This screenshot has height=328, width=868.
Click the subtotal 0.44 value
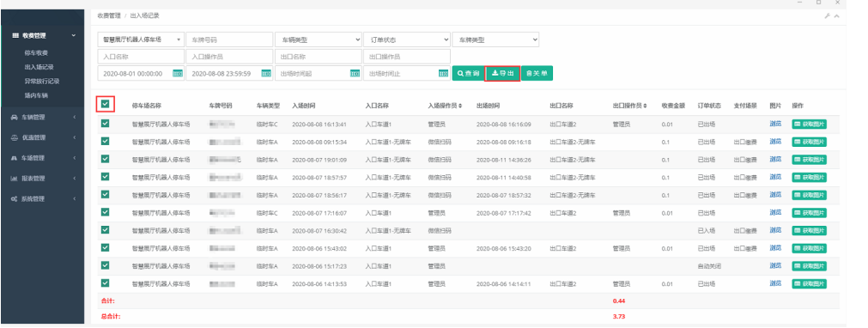click(619, 301)
